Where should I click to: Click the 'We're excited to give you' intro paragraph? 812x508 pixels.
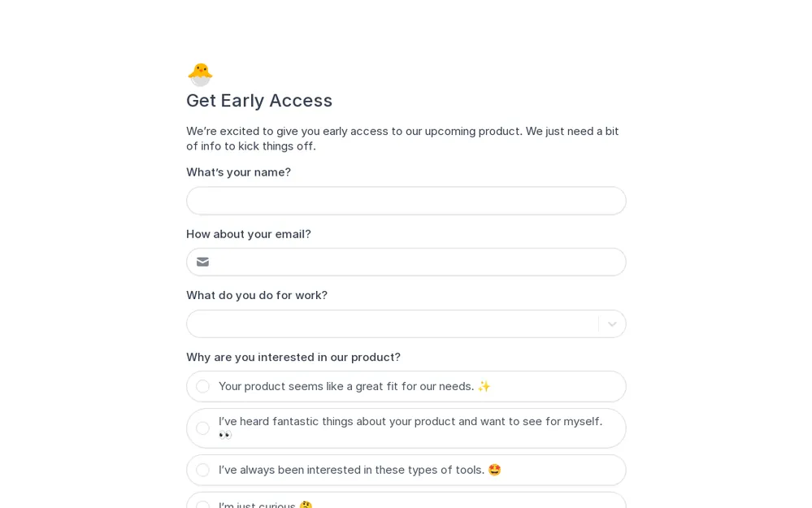[x=402, y=138]
